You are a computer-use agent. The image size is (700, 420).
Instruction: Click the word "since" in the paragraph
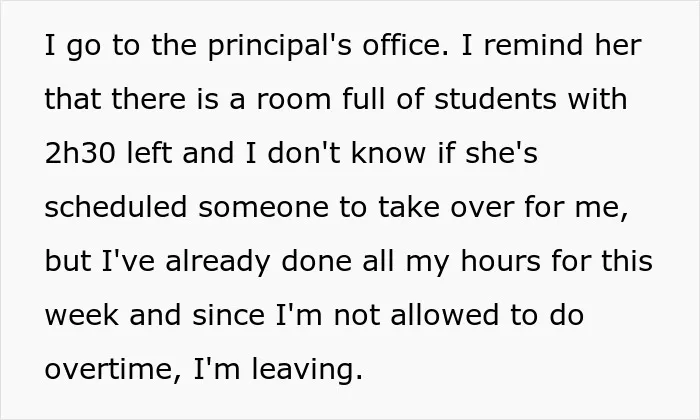pyautogui.click(x=229, y=315)
